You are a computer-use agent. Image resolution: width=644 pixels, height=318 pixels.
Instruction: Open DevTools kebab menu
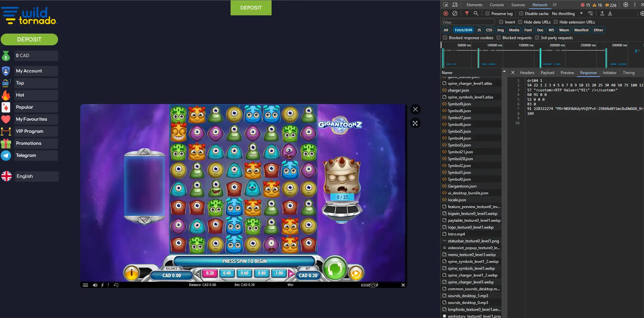635,5
